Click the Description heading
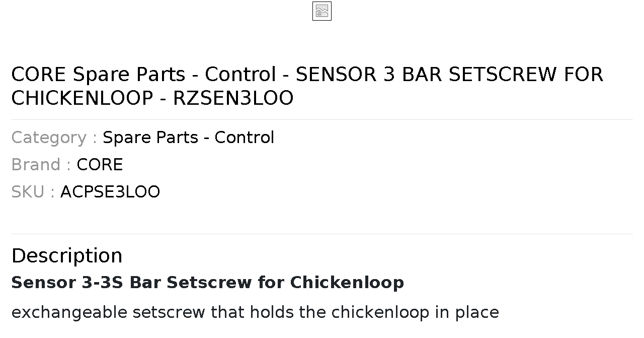The image size is (644, 338). pyautogui.click(x=67, y=256)
